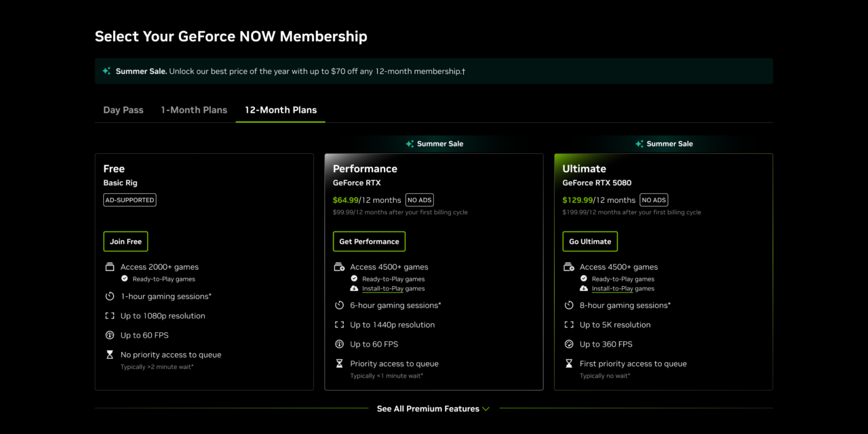Screen dimensions: 868x434
Task: Click resolution icon next to Up to 1440p
Action: [x=340, y=325]
